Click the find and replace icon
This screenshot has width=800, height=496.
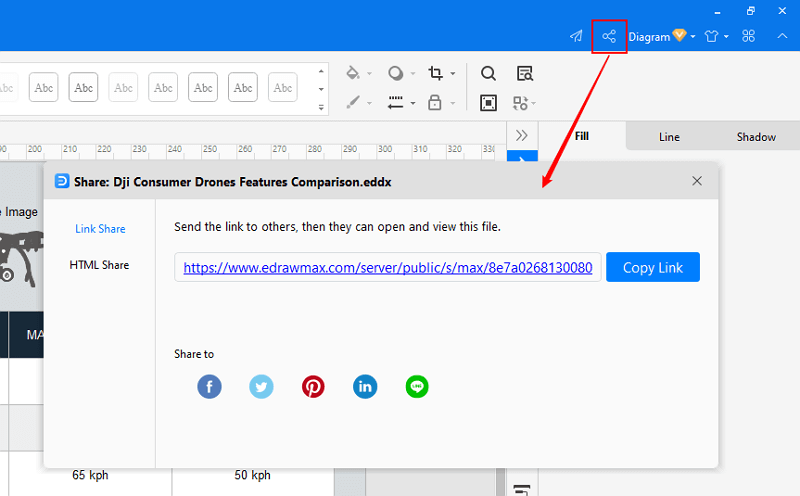524,73
